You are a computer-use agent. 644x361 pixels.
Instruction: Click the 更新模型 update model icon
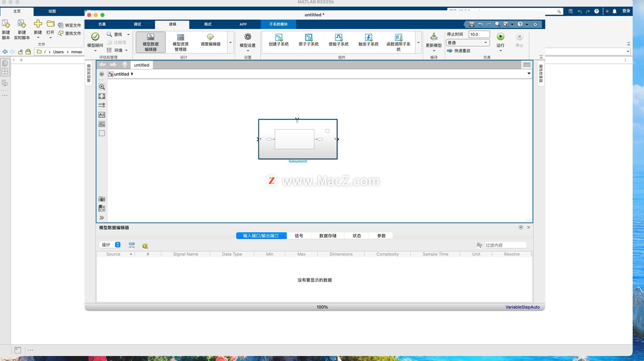click(x=433, y=37)
